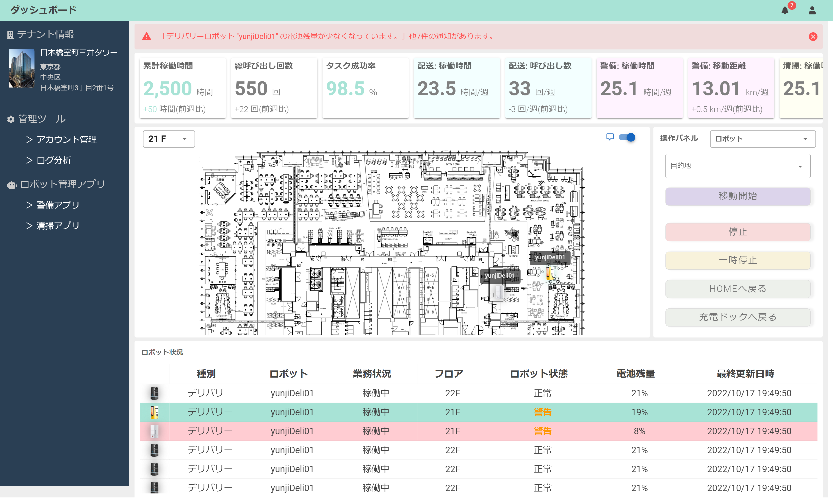The image size is (833, 504).
Task: Click the user account profile icon
Action: 812,11
